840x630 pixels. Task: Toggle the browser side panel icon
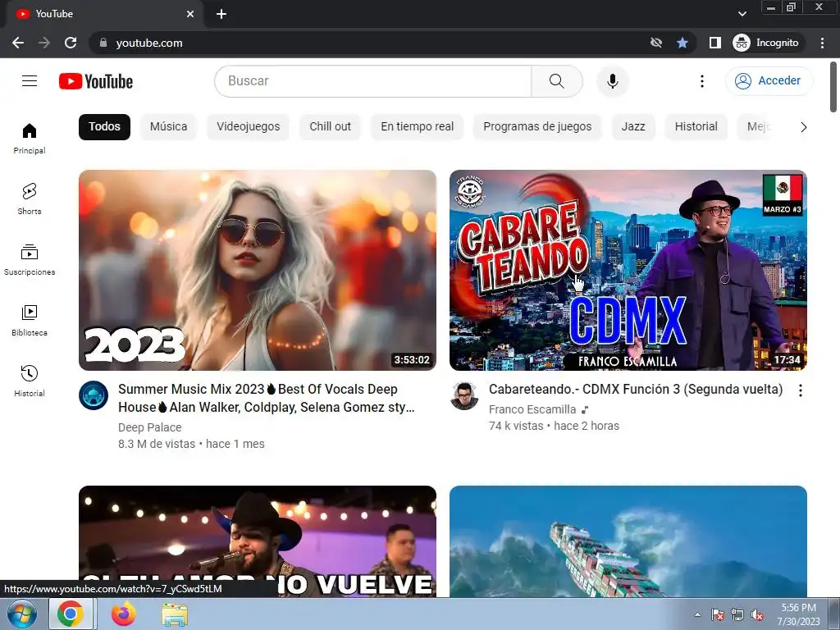[x=714, y=43]
